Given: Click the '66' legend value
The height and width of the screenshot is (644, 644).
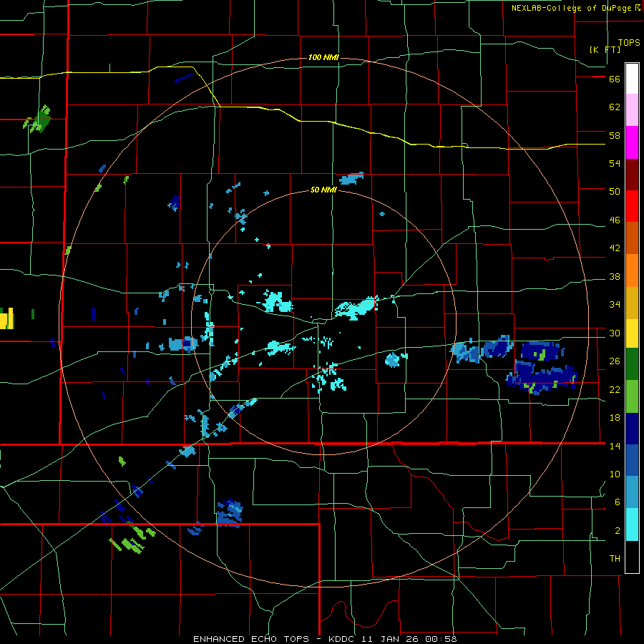Looking at the screenshot, I should (x=615, y=79).
